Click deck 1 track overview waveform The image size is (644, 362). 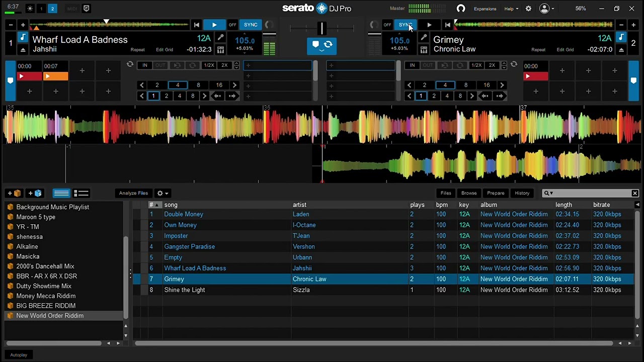tap(109, 24)
